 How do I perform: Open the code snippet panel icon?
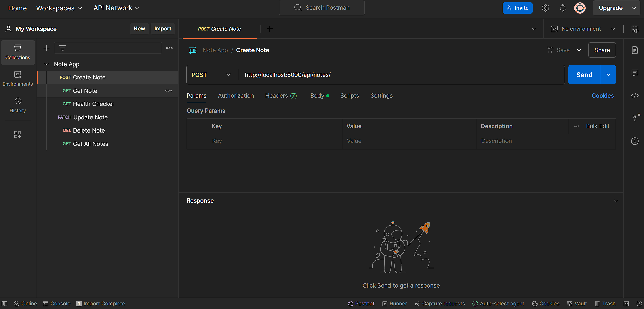pyautogui.click(x=635, y=96)
